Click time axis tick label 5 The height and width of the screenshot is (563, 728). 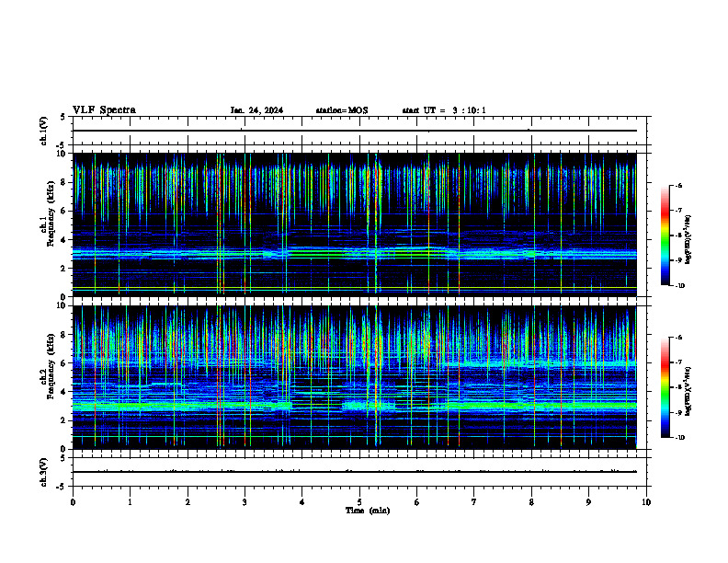359,502
